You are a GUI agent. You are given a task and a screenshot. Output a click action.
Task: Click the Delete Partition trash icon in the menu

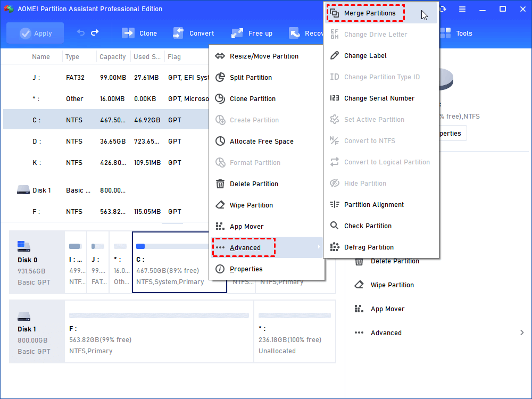(x=220, y=184)
